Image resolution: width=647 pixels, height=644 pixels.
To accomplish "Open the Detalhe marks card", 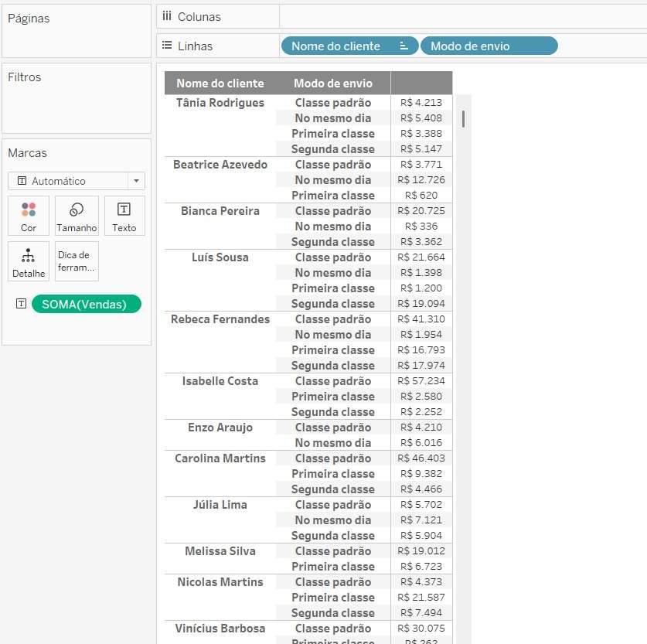I will [29, 261].
